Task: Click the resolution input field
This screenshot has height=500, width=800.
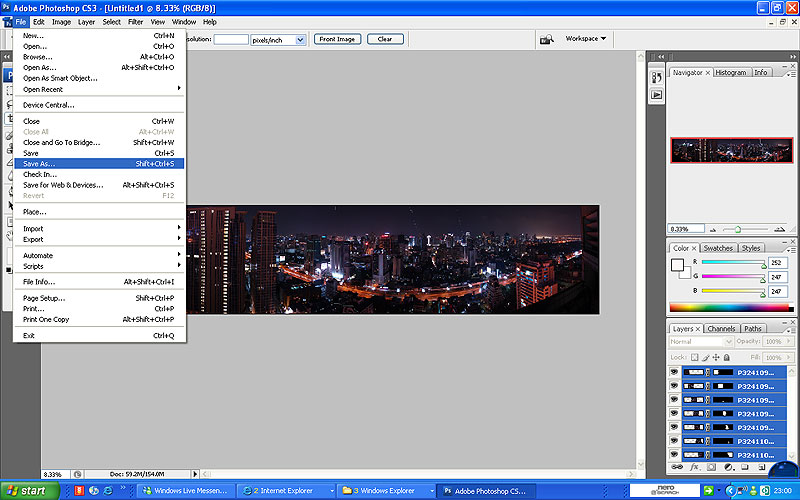Action: (x=231, y=40)
